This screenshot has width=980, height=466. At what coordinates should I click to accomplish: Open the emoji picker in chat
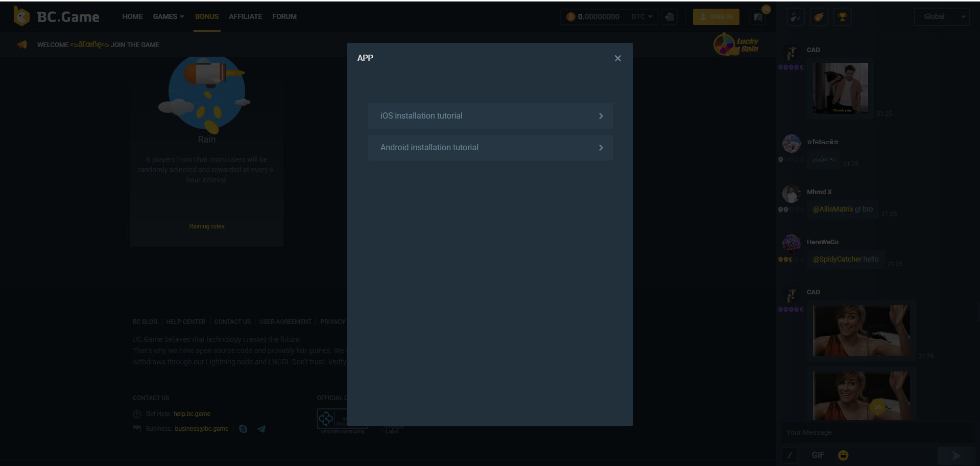(x=843, y=455)
